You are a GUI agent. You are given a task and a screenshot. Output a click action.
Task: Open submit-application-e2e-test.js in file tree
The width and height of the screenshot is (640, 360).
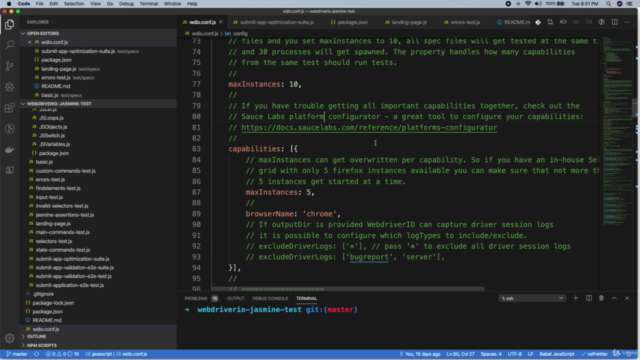click(x=69, y=285)
